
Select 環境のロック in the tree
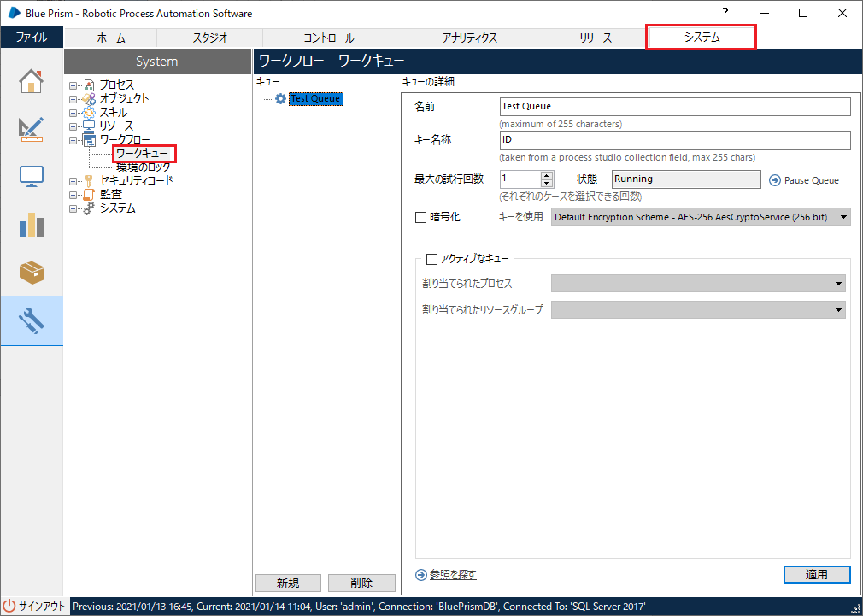[144, 167]
